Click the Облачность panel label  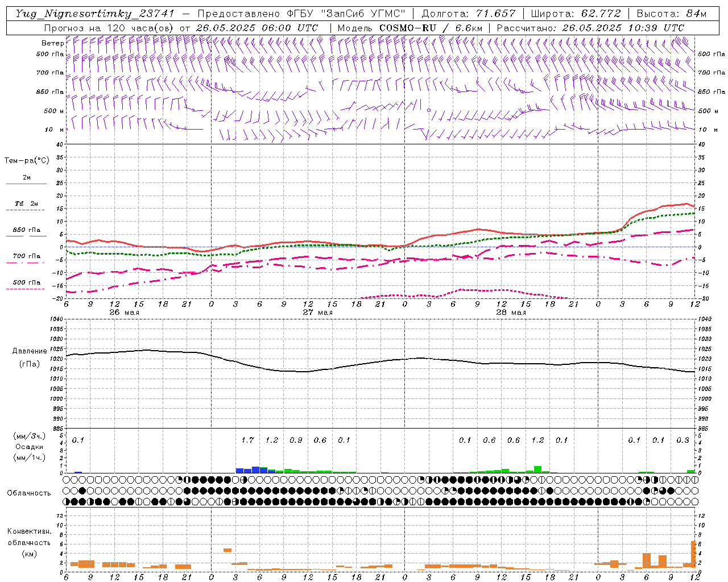(29, 493)
